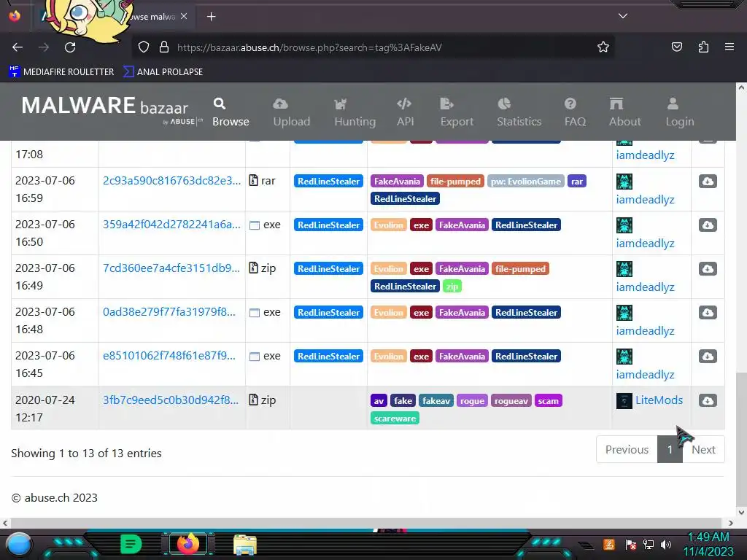The height and width of the screenshot is (560, 747).
Task: Open hash 0ad38e279f77fa31979f8...
Action: [x=169, y=312]
